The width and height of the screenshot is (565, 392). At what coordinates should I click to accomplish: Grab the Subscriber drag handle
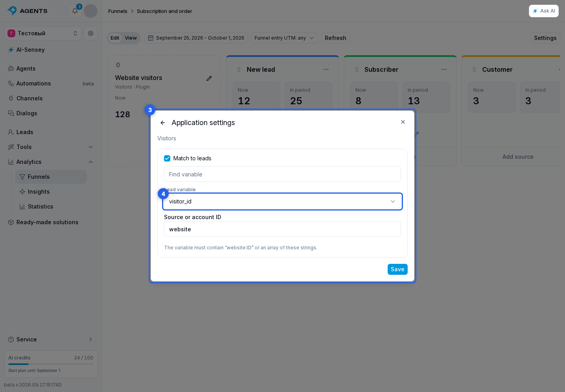(x=357, y=69)
